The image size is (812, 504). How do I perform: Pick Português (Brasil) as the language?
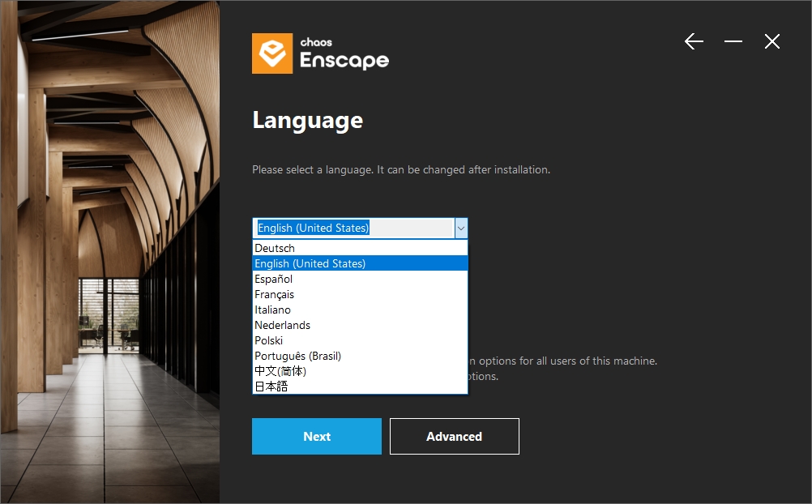coord(360,356)
